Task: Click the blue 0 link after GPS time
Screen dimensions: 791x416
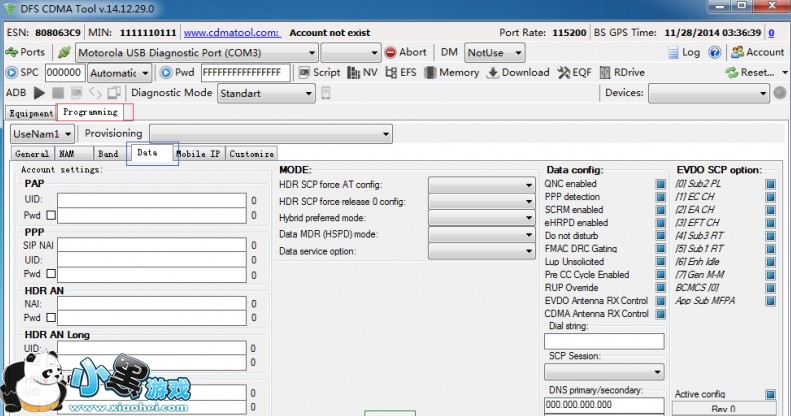Action: (x=771, y=33)
